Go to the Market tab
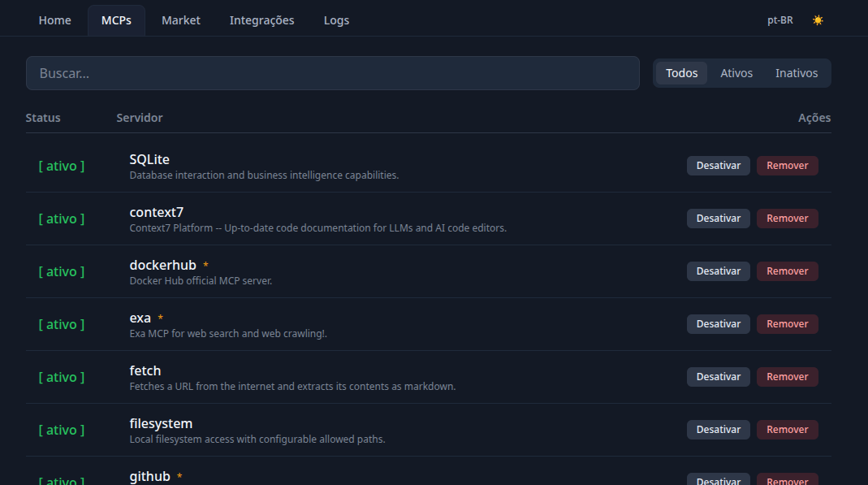Screen dimensions: 868x485 [181, 20]
